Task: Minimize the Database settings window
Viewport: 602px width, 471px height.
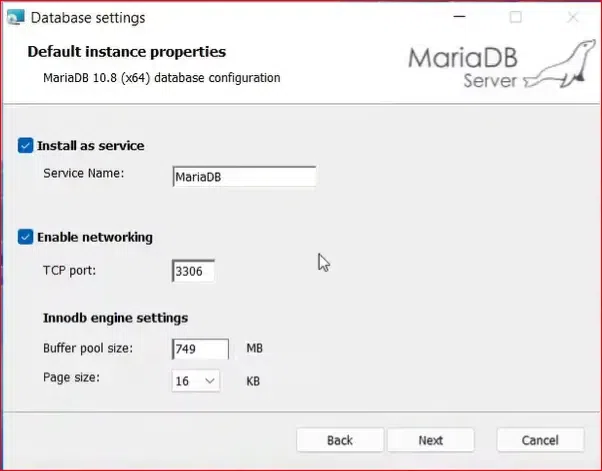Action: 459,17
